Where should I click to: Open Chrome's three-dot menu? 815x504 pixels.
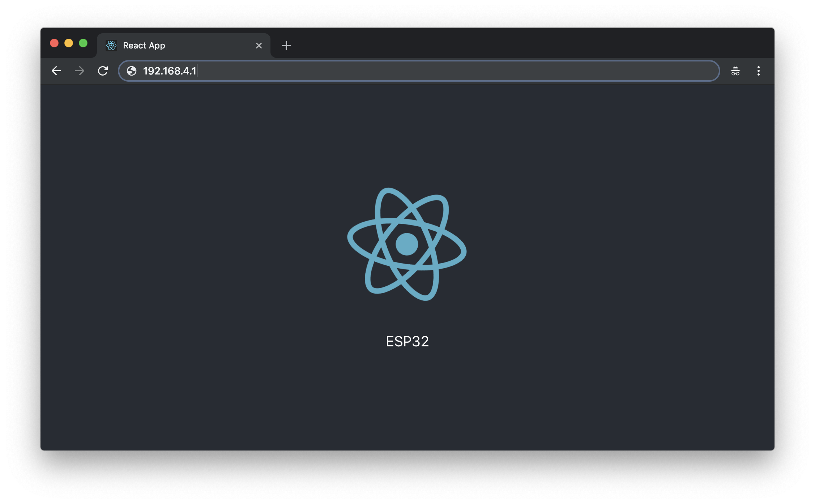click(x=758, y=71)
